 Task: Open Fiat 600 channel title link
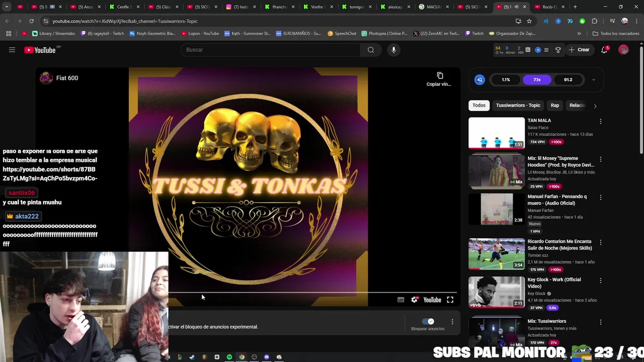(67, 78)
